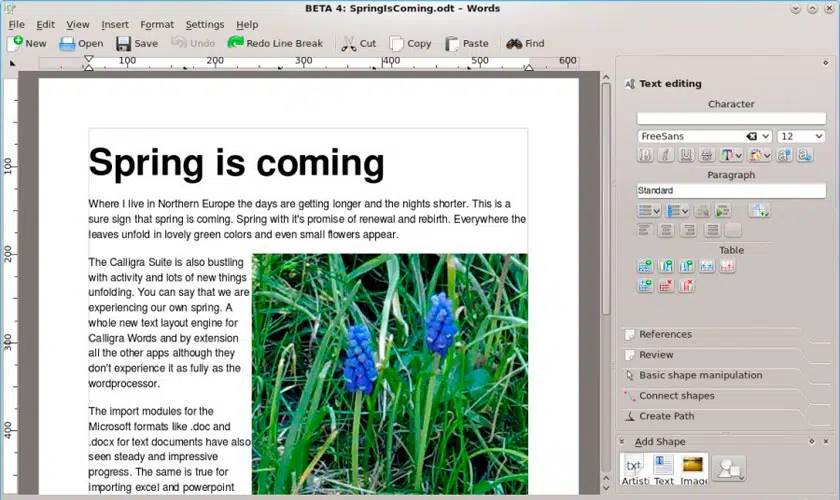The height and width of the screenshot is (500, 840).
Task: Toggle Bold in the Character section
Action: point(645,155)
